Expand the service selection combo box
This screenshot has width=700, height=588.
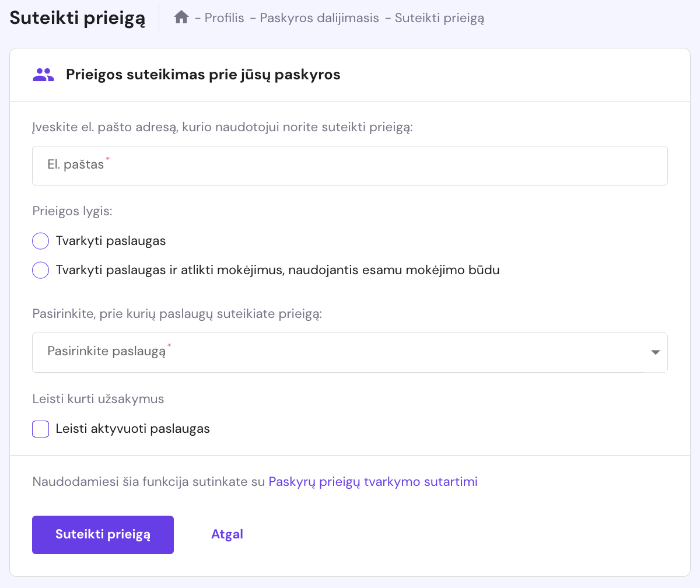[x=350, y=352]
